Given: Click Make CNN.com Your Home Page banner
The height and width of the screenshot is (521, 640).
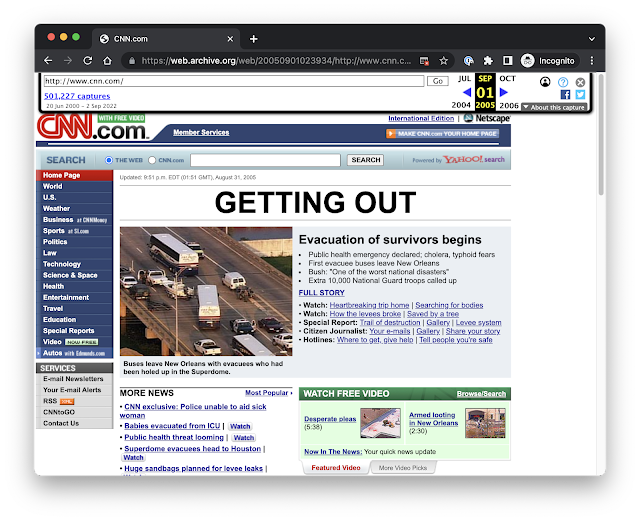Looking at the screenshot, I should click(442, 134).
